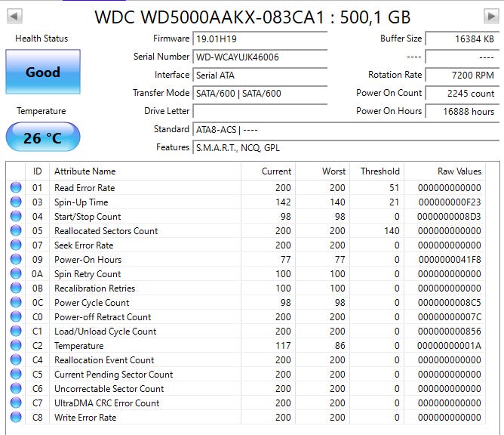504x435 pixels.
Task: Click the ID column header
Action: 37,171
